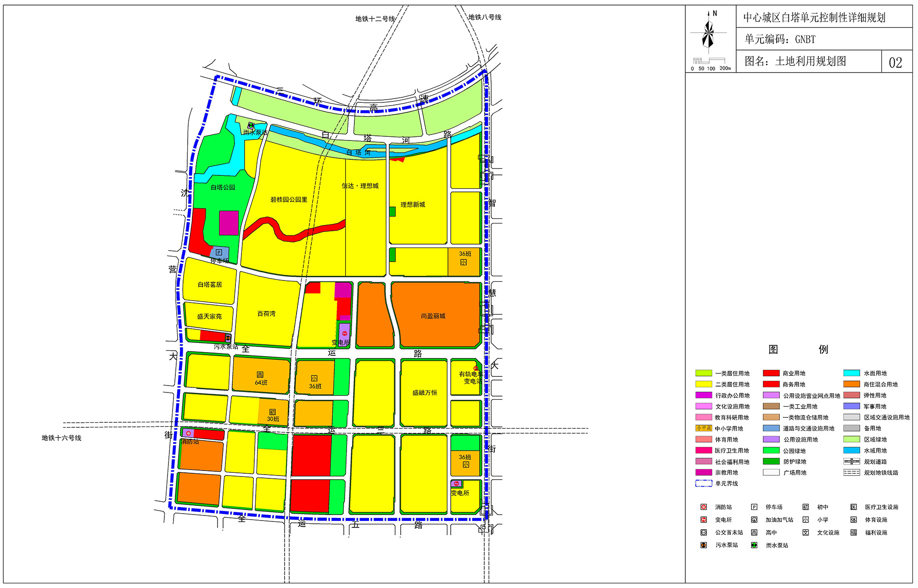Viewport: 918px width, 588px height.
Task: Click the 医疗卫生设施 medical legend icon
Action: [x=853, y=507]
